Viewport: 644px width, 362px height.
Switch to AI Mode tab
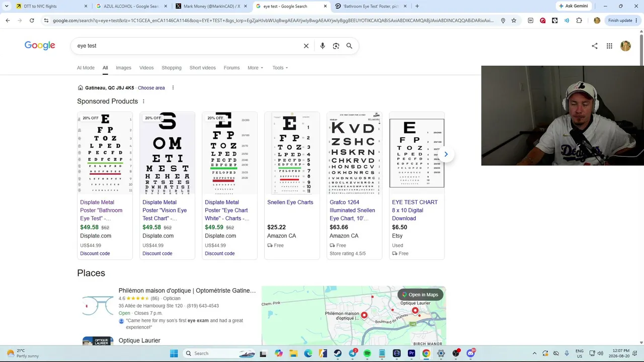tap(86, 68)
